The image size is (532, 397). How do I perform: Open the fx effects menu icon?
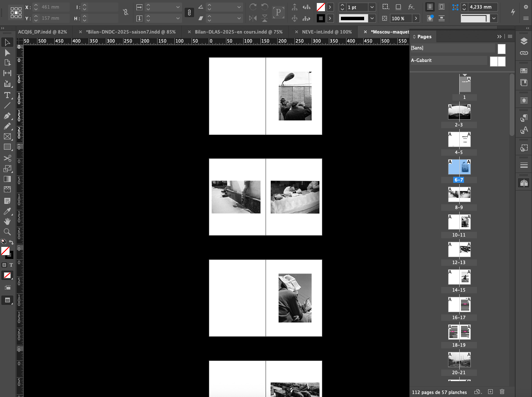click(x=411, y=7)
